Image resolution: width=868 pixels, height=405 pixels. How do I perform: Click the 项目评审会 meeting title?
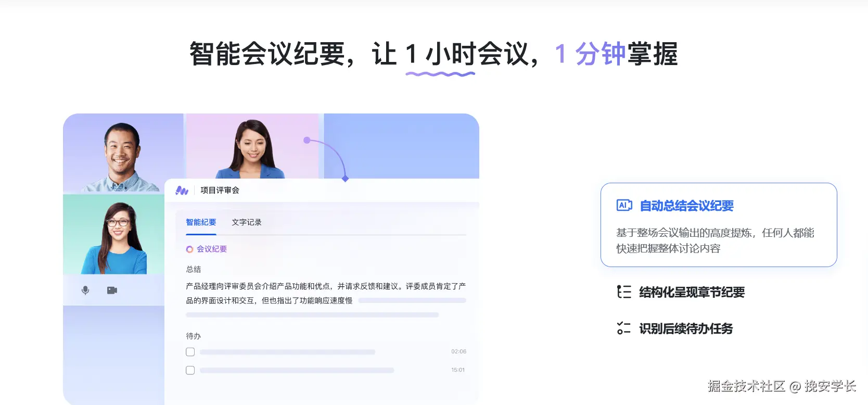click(220, 191)
